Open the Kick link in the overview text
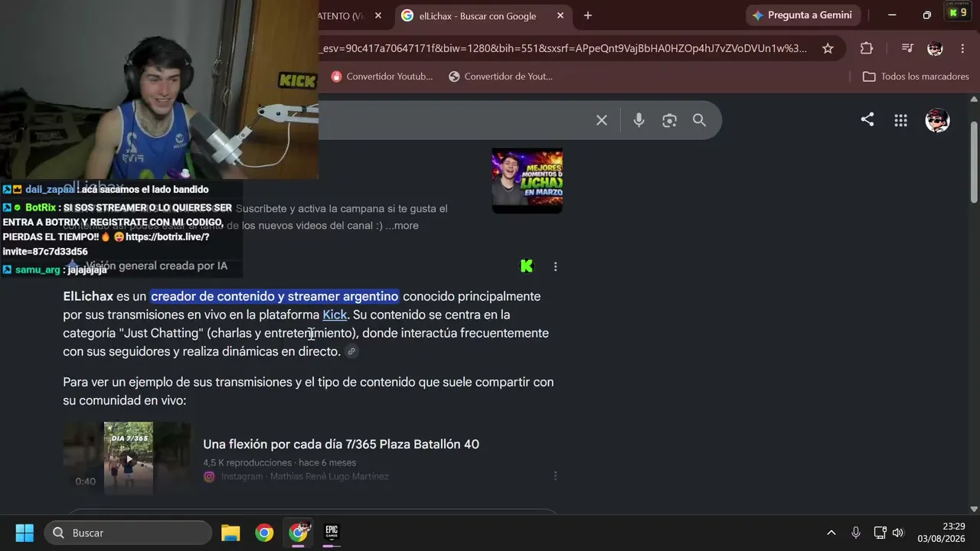The height and width of the screenshot is (551, 980). click(x=335, y=315)
